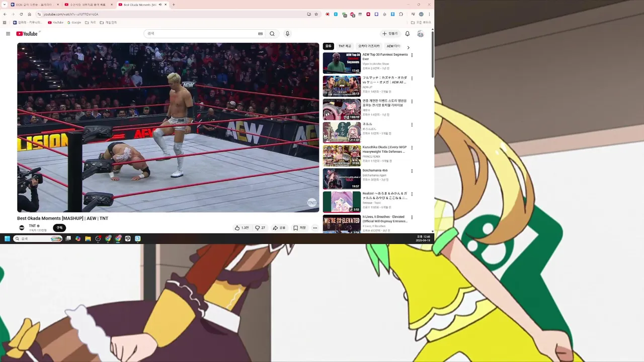Bookmark this page with star icon
This screenshot has width=644, height=362.
(316, 14)
